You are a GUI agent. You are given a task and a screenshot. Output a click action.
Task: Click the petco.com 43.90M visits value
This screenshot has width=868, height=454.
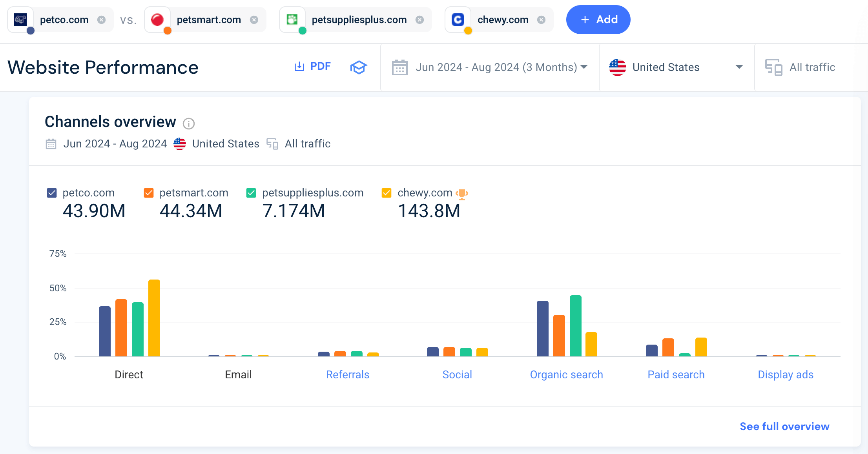(94, 211)
